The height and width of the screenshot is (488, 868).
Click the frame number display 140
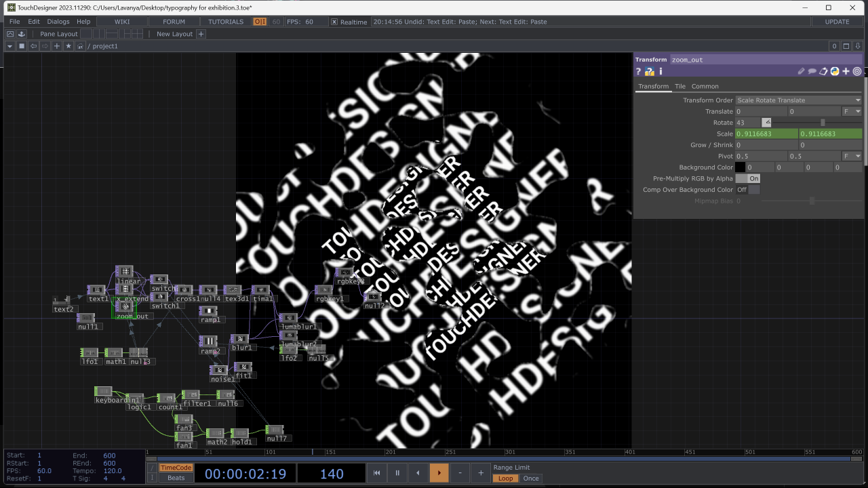tap(331, 474)
